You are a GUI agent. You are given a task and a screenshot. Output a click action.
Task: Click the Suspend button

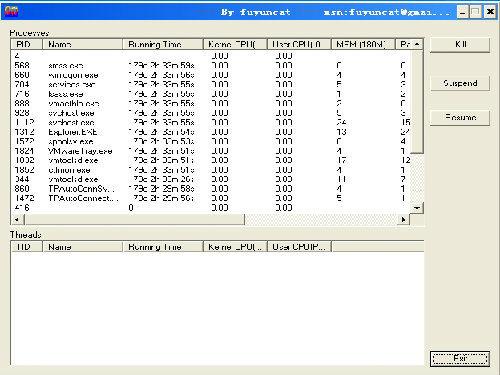(x=460, y=83)
